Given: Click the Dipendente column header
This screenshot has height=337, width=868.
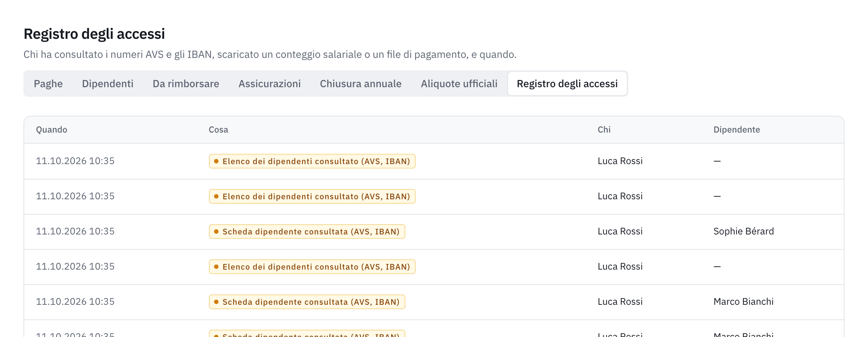Looking at the screenshot, I should tap(737, 130).
